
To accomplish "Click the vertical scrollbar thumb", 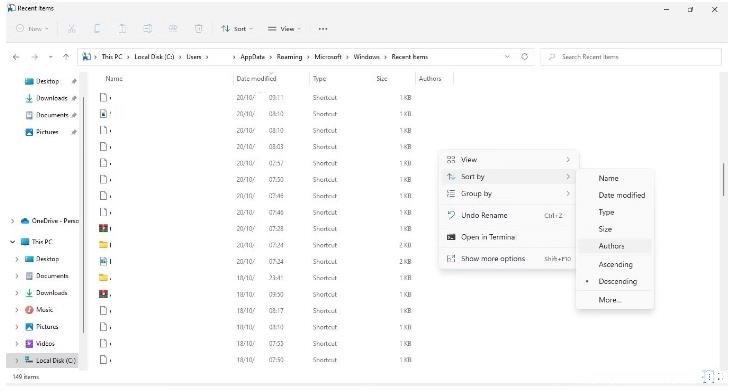I will pyautogui.click(x=724, y=180).
